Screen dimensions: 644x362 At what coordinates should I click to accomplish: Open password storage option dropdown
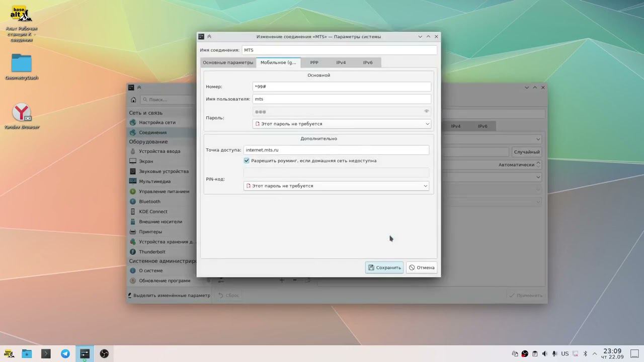click(x=342, y=124)
